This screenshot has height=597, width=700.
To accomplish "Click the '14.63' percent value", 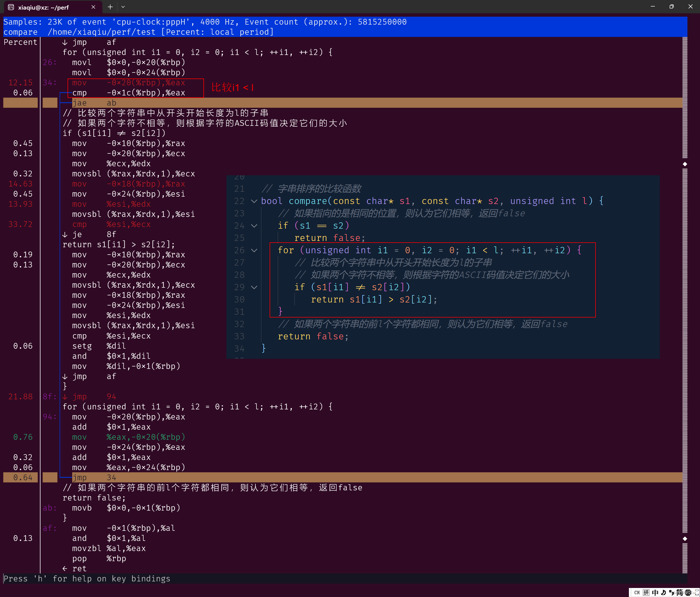I will (20, 184).
